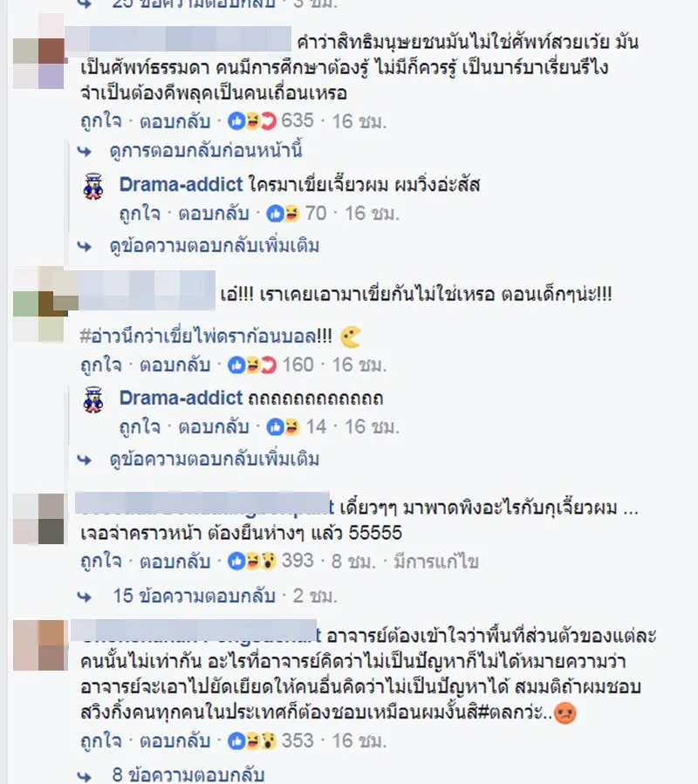Screen dimensions: 698x784
Task: Expand the '15 ข้อความตอบกลับ' replies thread
Action: 195,596
